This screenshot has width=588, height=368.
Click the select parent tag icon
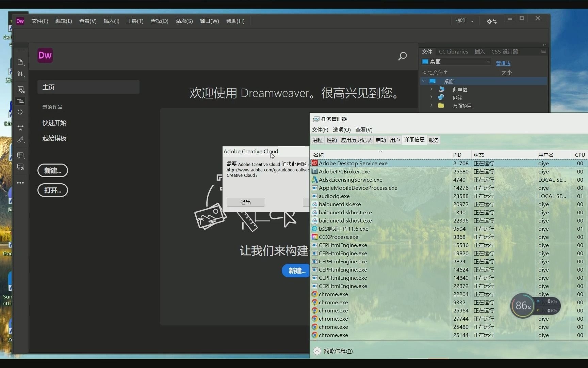(20, 139)
